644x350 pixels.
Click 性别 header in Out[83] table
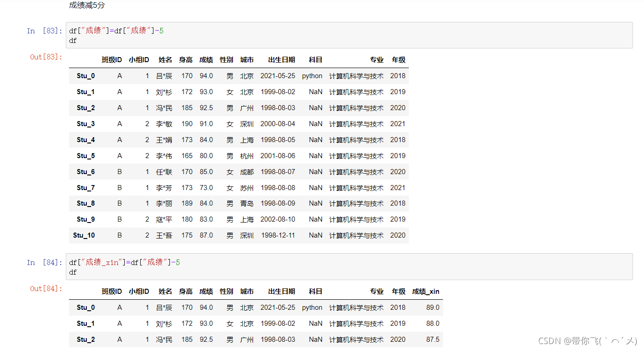click(x=227, y=60)
